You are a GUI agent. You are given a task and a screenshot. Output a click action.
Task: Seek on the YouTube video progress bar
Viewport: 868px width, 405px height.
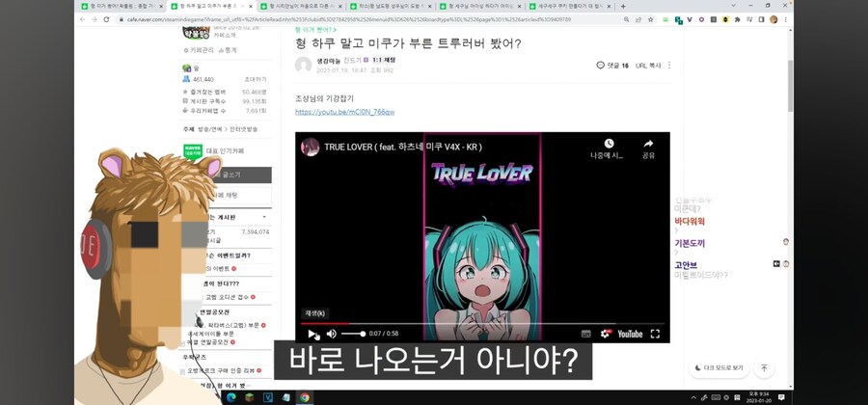tap(482, 323)
